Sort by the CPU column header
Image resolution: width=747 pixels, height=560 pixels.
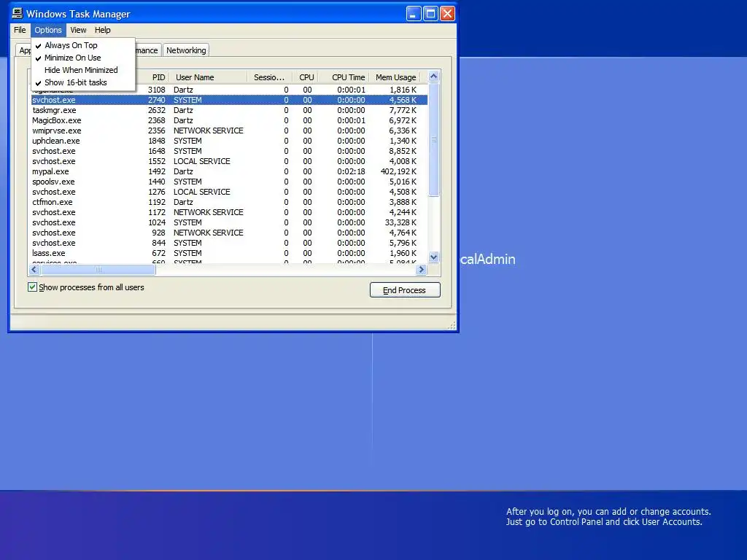(306, 77)
